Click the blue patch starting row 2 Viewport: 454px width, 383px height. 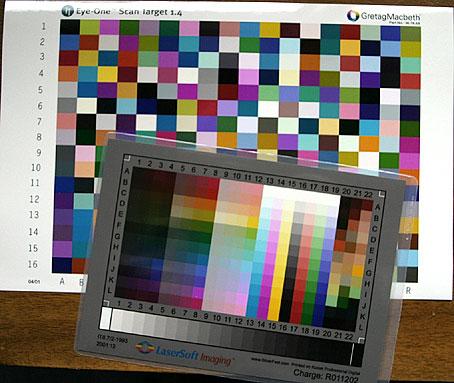[x=69, y=42]
